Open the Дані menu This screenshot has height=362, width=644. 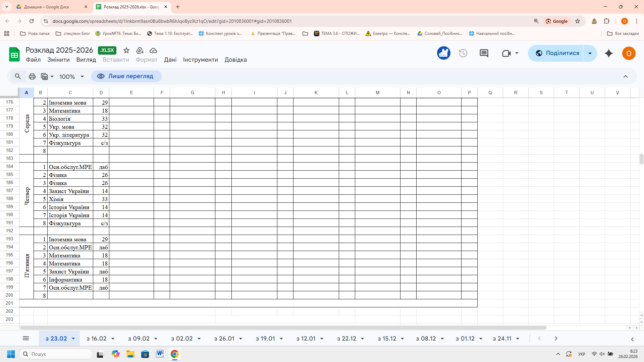point(170,60)
